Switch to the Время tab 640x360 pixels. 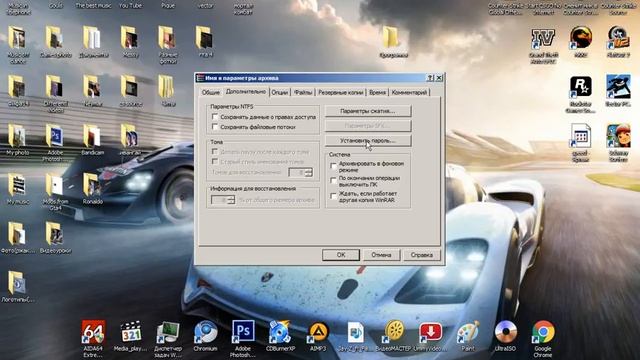(x=377, y=93)
